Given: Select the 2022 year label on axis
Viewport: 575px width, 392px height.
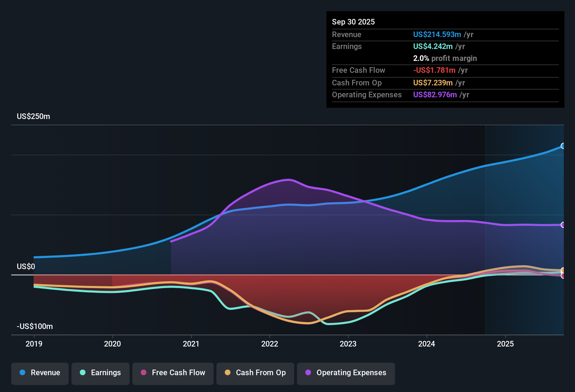Looking at the screenshot, I should point(270,344).
